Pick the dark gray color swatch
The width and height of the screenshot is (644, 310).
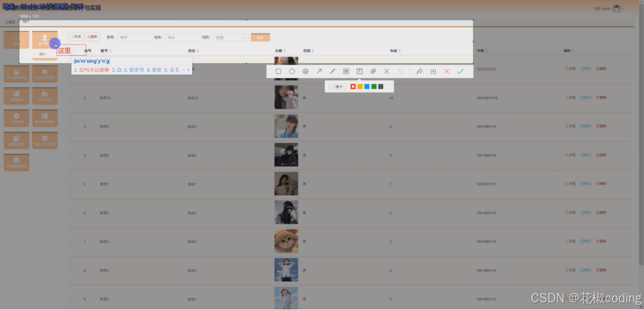coord(381,87)
